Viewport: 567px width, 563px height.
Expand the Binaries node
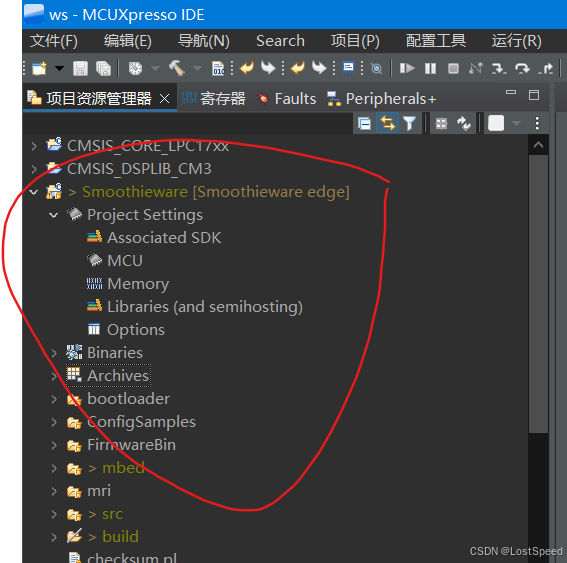(x=54, y=353)
